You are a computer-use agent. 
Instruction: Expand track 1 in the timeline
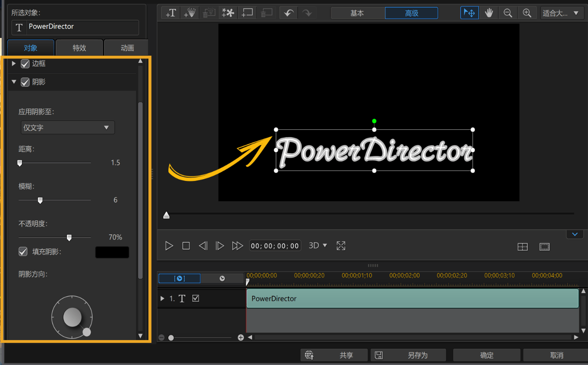(163, 299)
